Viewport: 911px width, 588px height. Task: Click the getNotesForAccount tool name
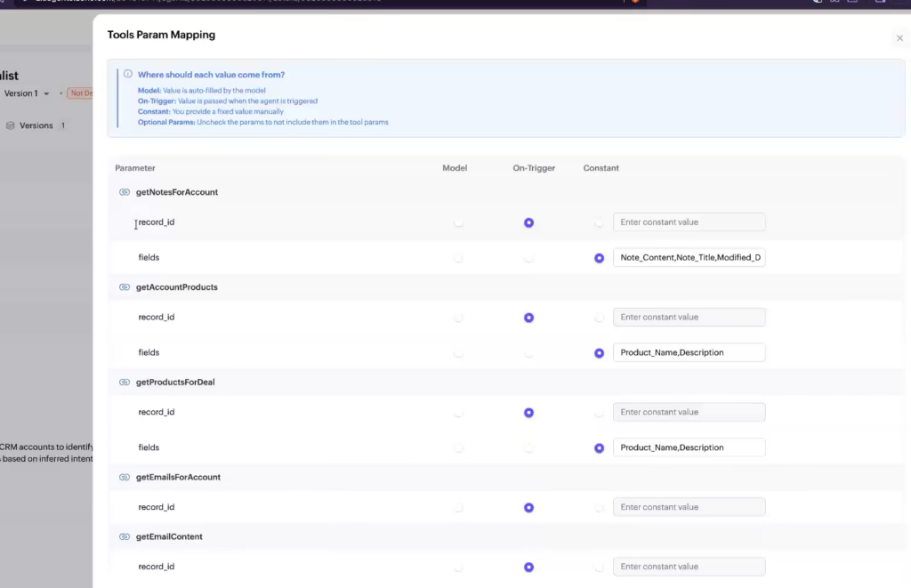coord(177,192)
